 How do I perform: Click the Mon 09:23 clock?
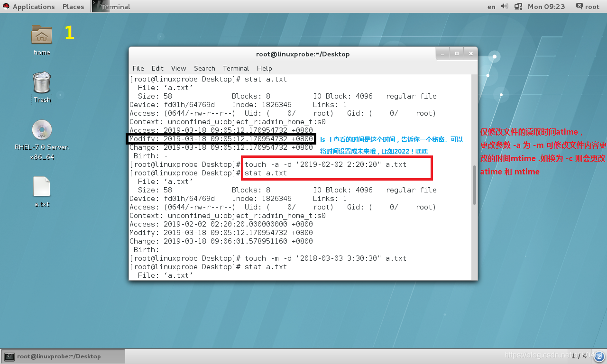[546, 7]
